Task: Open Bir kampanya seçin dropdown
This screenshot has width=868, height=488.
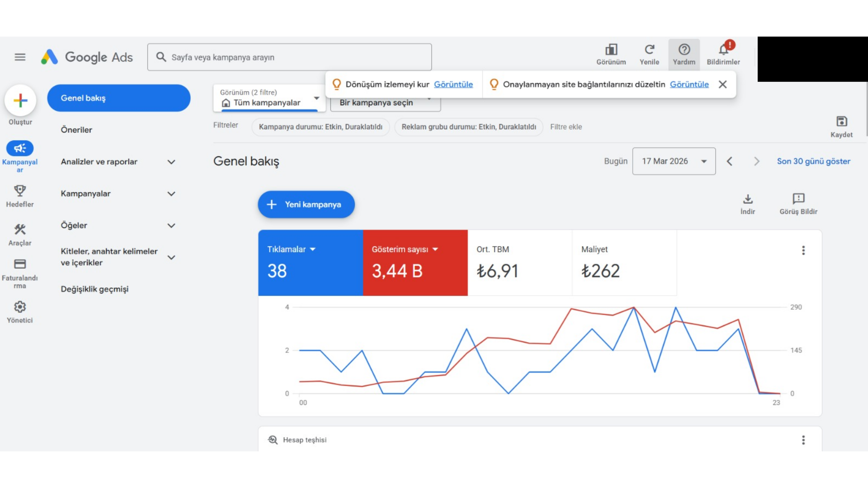Action: 385,103
